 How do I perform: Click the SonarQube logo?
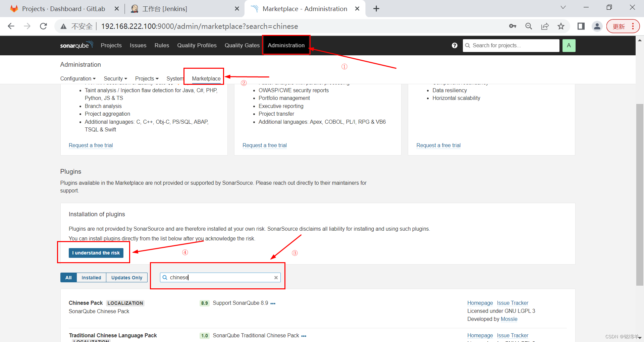click(x=76, y=45)
